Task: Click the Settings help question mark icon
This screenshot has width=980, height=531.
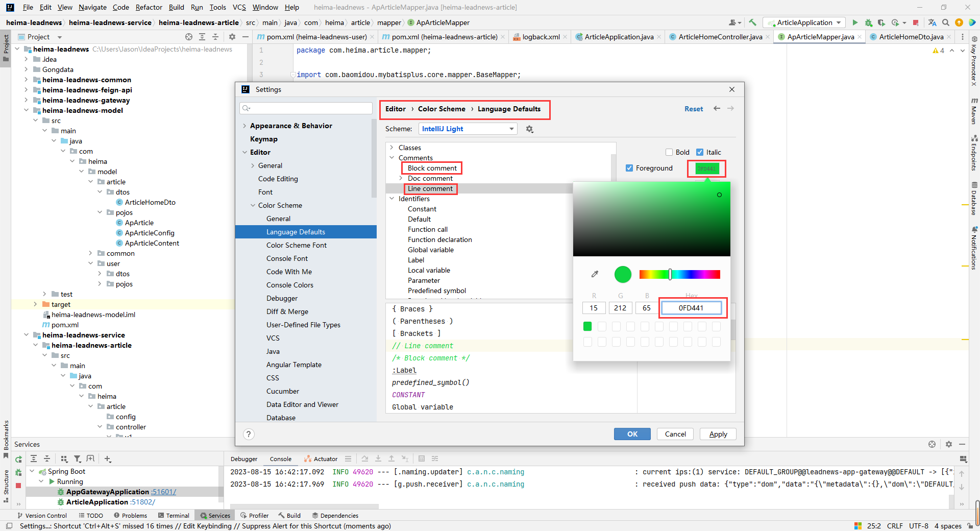Action: [x=249, y=434]
